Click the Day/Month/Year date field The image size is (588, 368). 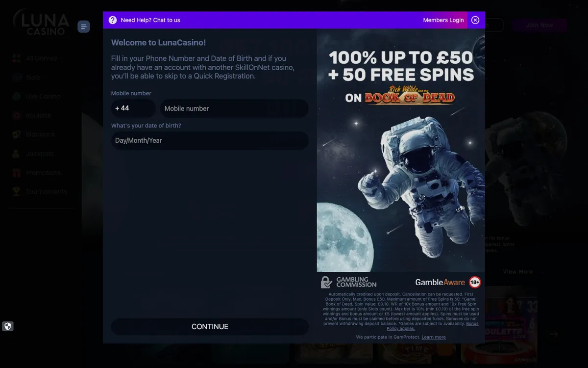pyautogui.click(x=210, y=140)
